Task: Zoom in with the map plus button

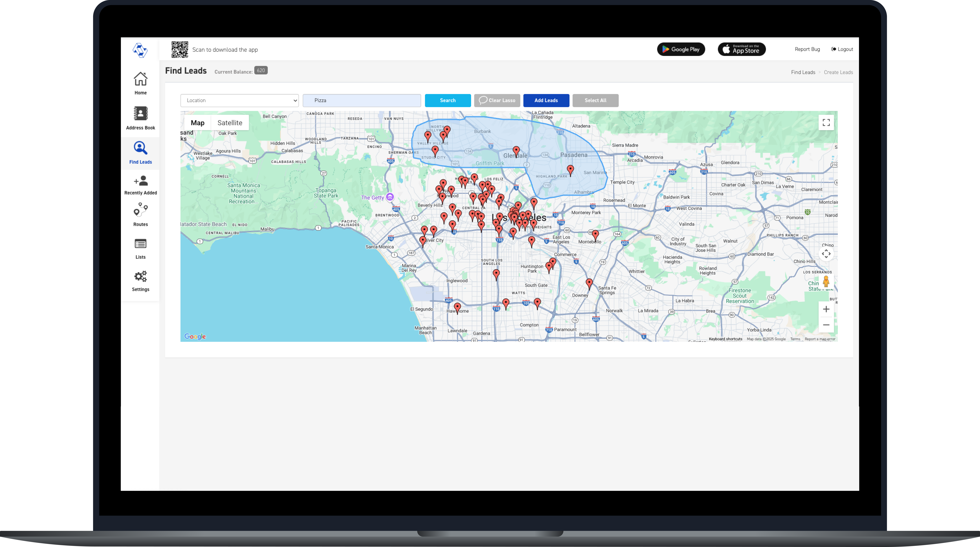Action: point(826,309)
